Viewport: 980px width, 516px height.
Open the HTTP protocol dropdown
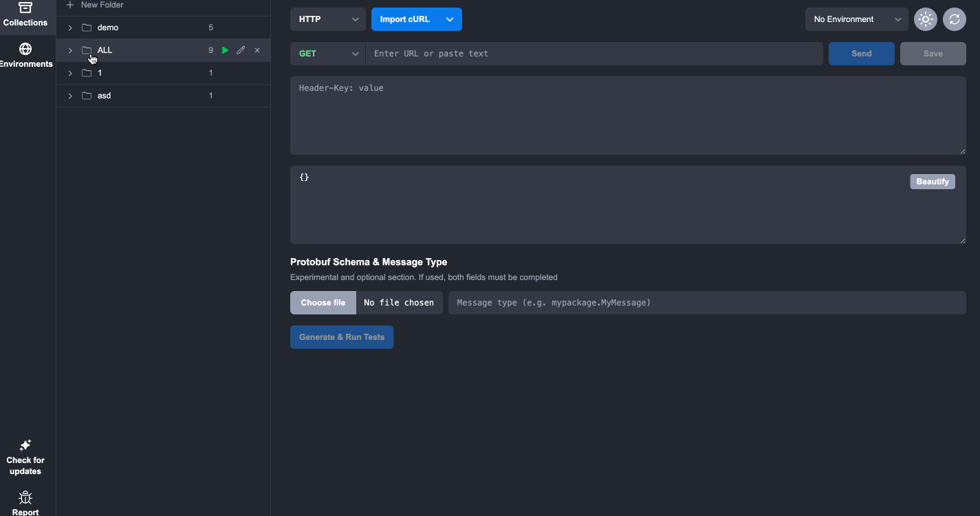[327, 19]
